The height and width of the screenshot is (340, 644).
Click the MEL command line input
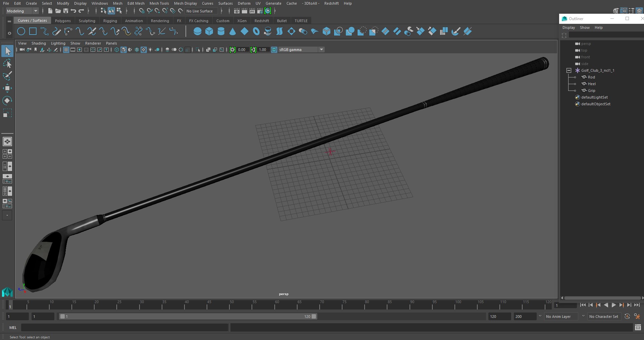click(x=124, y=328)
